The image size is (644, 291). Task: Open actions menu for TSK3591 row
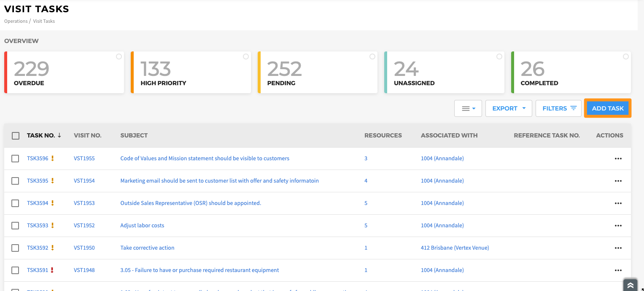618,270
